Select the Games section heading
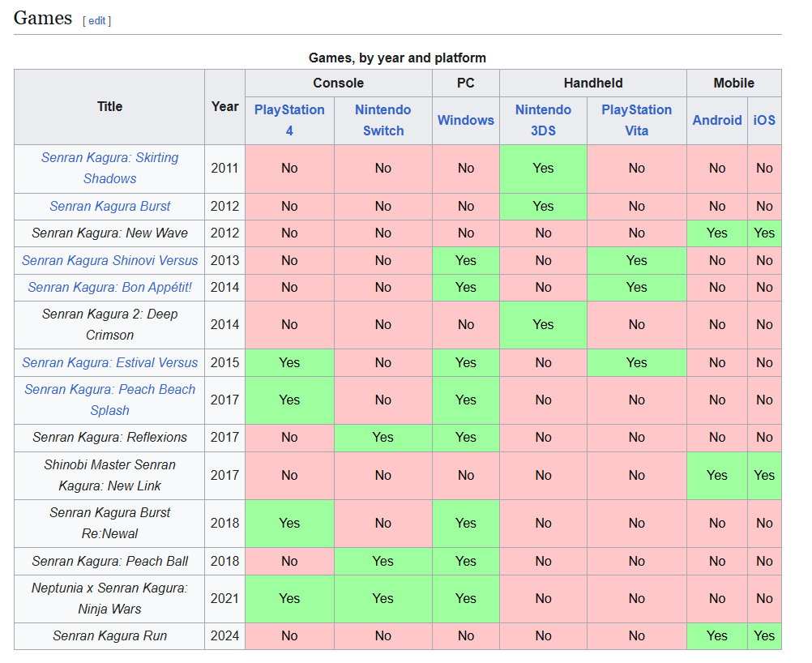812x663 pixels. [43, 18]
